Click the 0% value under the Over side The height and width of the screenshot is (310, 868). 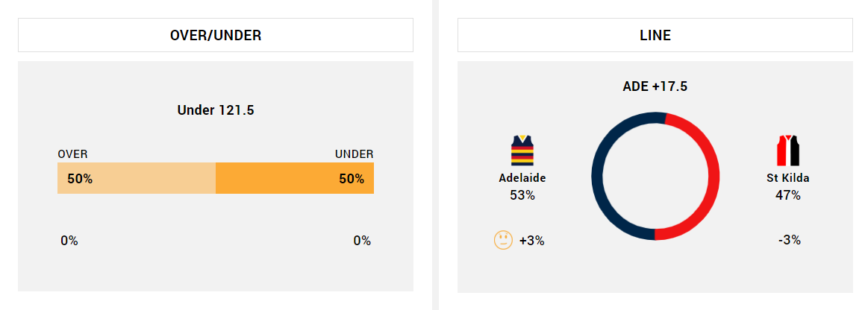coord(69,241)
